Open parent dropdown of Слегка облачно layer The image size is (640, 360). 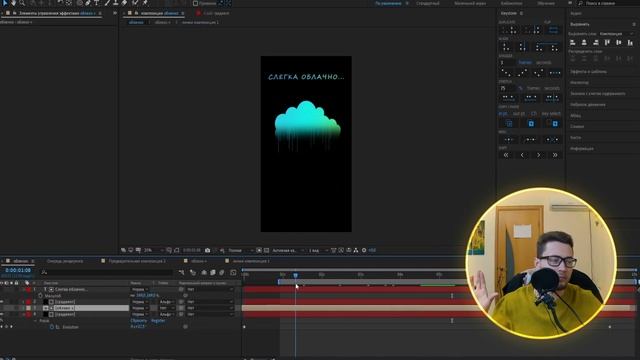click(210, 289)
